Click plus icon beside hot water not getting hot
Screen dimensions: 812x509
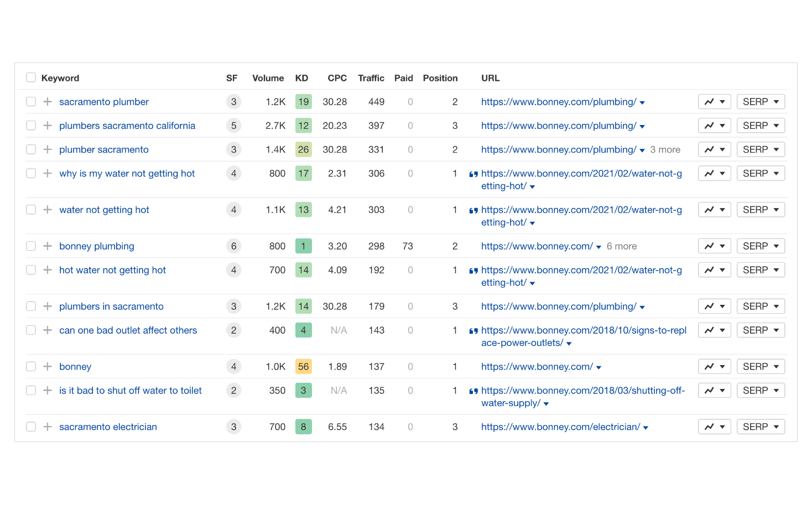tap(48, 270)
